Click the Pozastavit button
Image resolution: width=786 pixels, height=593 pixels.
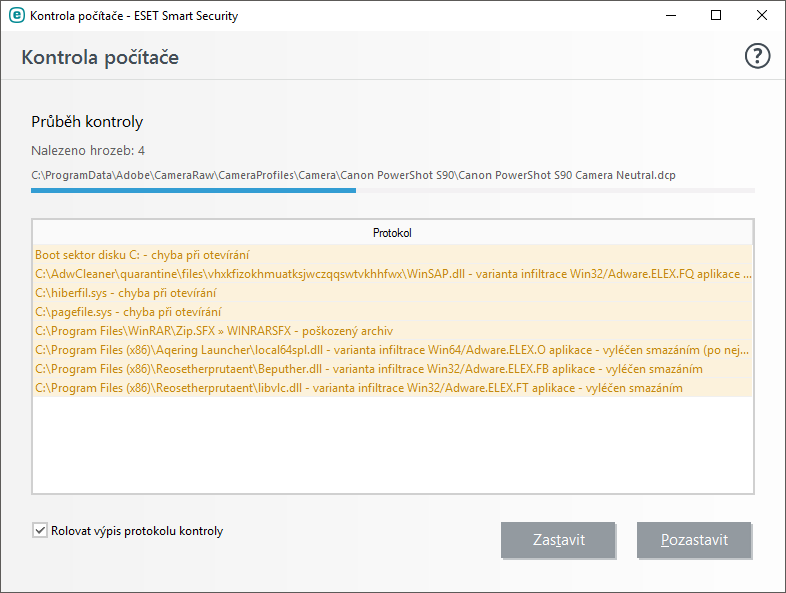(694, 540)
